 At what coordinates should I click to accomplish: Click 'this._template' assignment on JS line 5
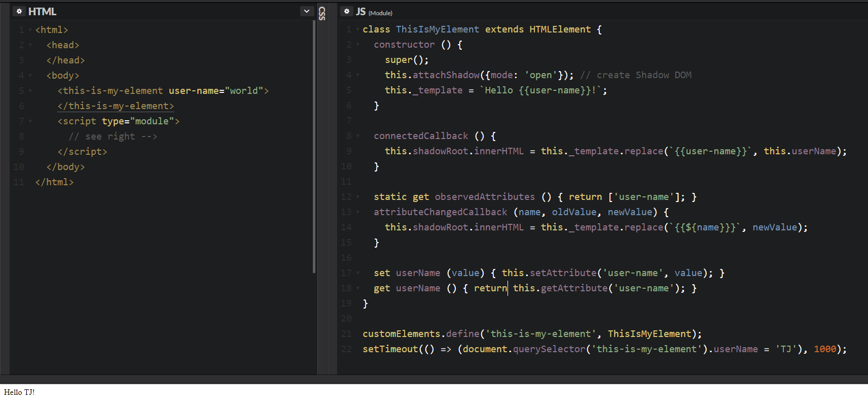424,90
